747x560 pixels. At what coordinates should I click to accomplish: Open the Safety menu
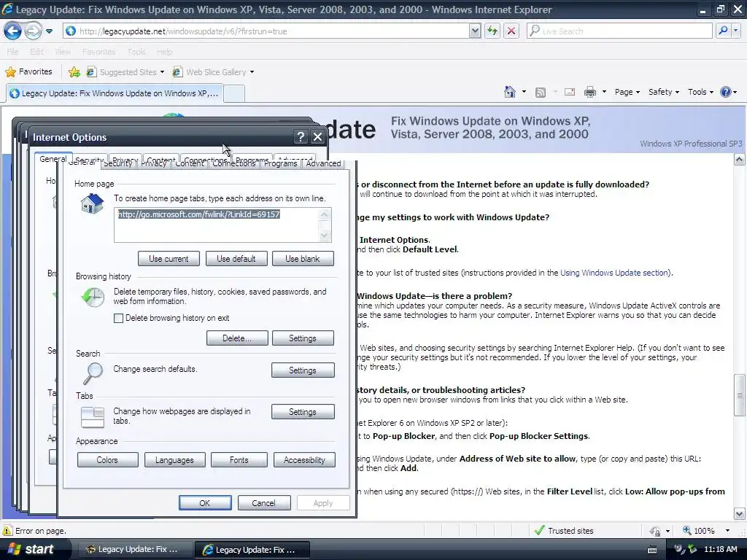click(664, 92)
